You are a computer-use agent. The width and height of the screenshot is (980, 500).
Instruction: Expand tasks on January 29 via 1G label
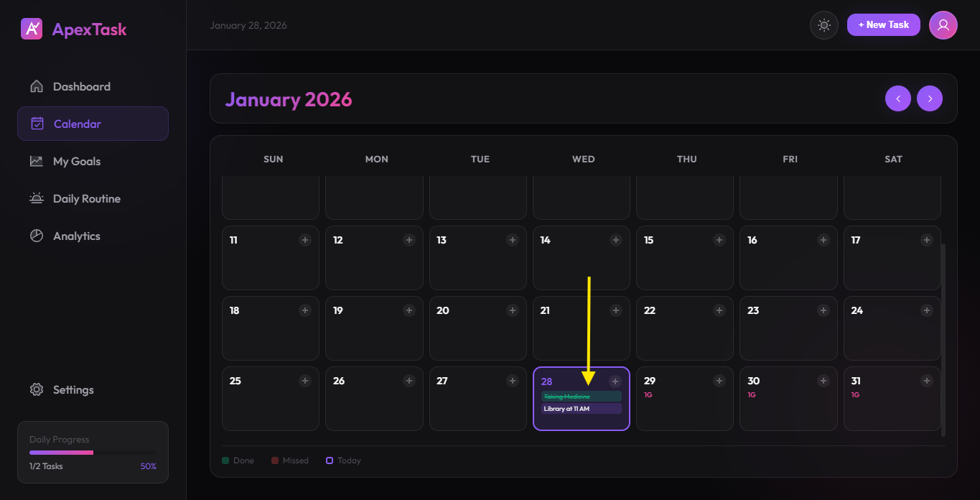click(x=648, y=394)
